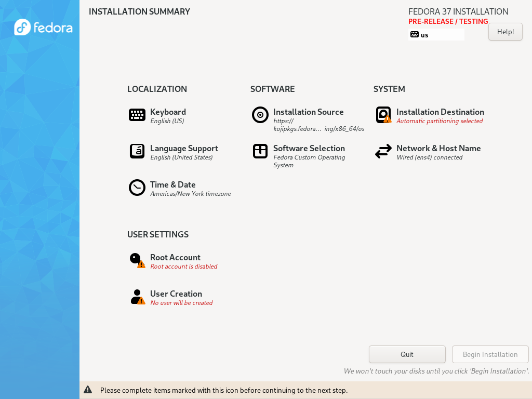Click the 'LOCALIZATION' section heading
This screenshot has width=532, height=399.
157,89
